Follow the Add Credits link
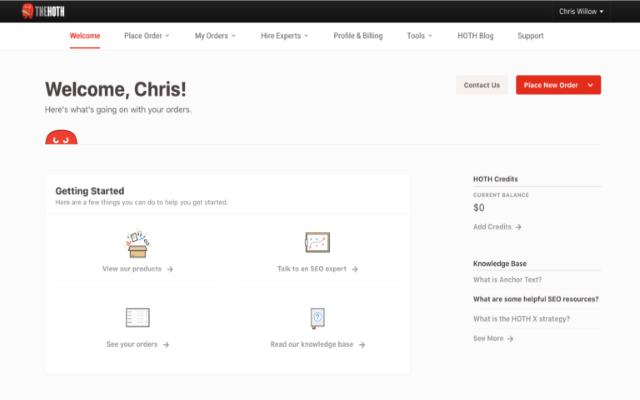This screenshot has height=400, width=640. pos(497,227)
